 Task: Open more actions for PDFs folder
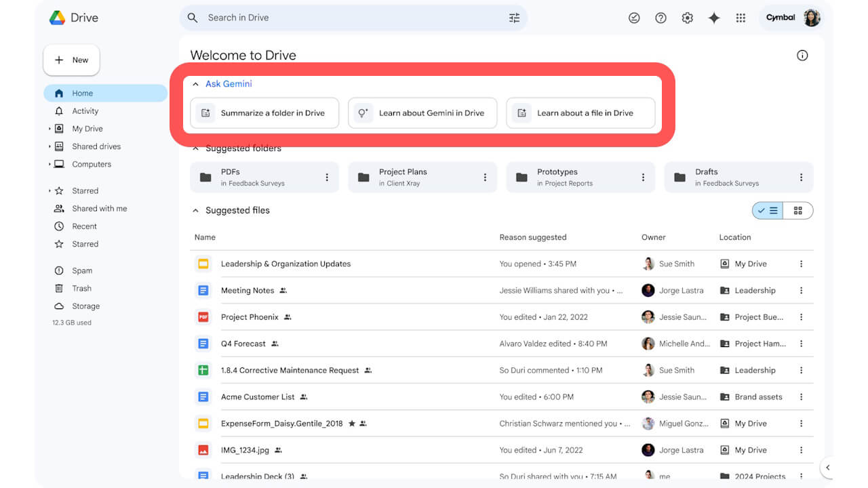pyautogui.click(x=327, y=178)
